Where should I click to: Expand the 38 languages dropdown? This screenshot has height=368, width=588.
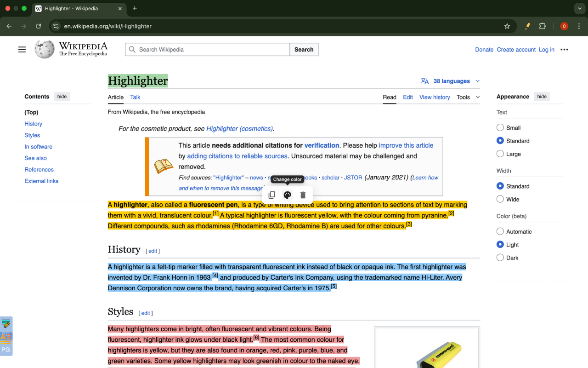point(451,81)
